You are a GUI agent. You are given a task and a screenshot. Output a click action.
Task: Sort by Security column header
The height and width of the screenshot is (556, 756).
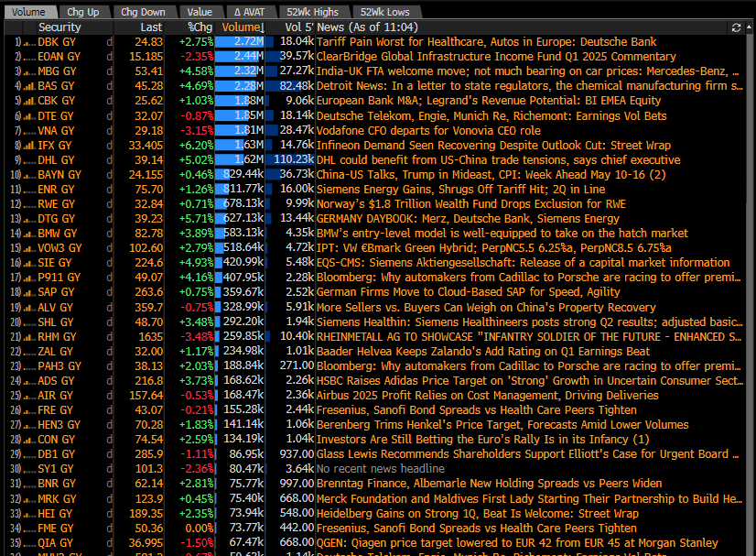click(x=59, y=27)
